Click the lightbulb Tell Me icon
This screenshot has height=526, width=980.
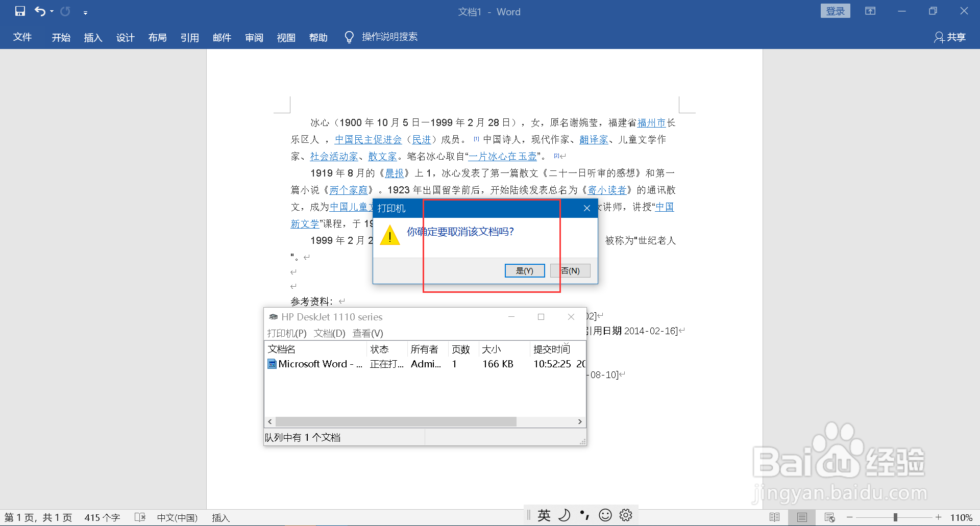pyautogui.click(x=349, y=37)
